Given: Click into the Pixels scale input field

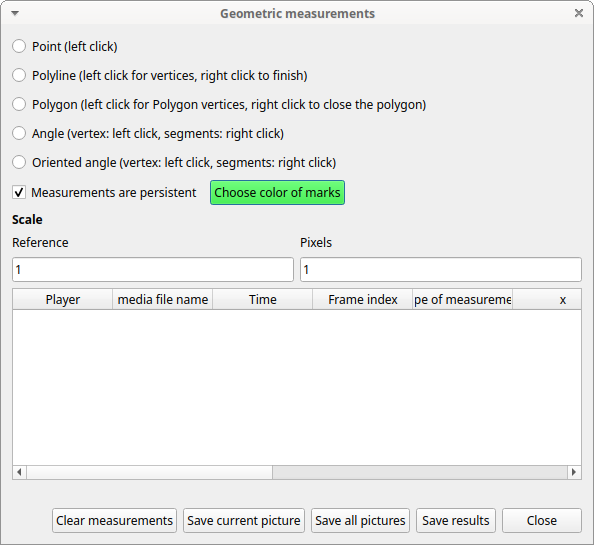Looking at the screenshot, I should pyautogui.click(x=441, y=270).
